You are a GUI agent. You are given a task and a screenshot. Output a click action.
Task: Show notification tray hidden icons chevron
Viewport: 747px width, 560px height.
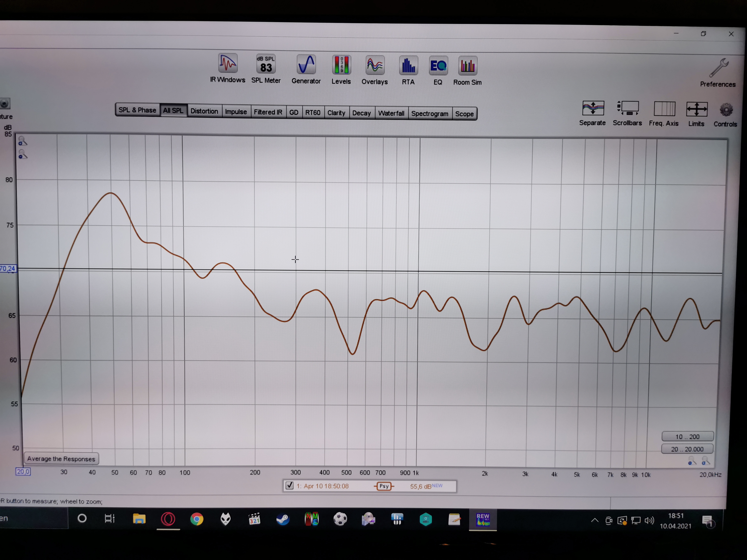point(595,520)
